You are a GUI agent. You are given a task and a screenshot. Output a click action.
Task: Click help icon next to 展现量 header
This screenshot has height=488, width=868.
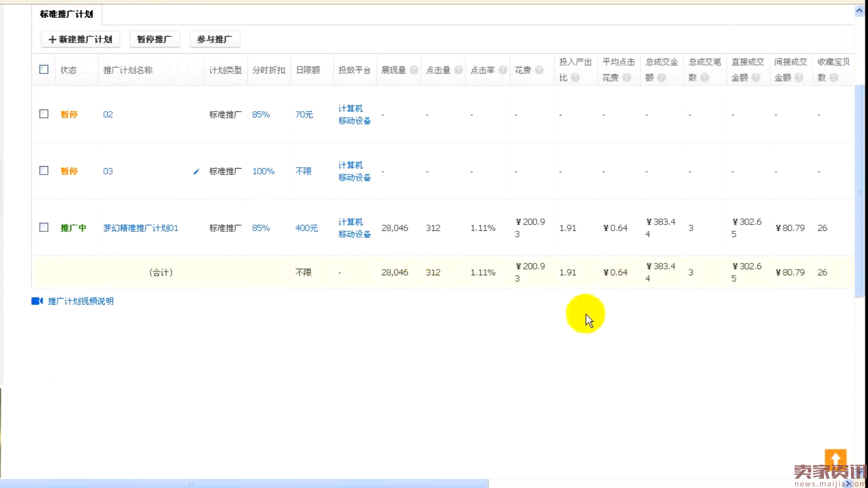(x=414, y=70)
